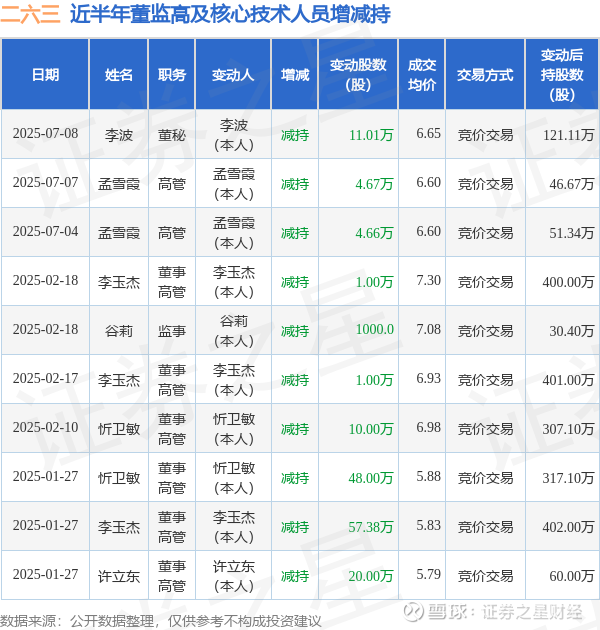Select holdings value 402.00万
Screen dimensions: 600x630
click(569, 527)
